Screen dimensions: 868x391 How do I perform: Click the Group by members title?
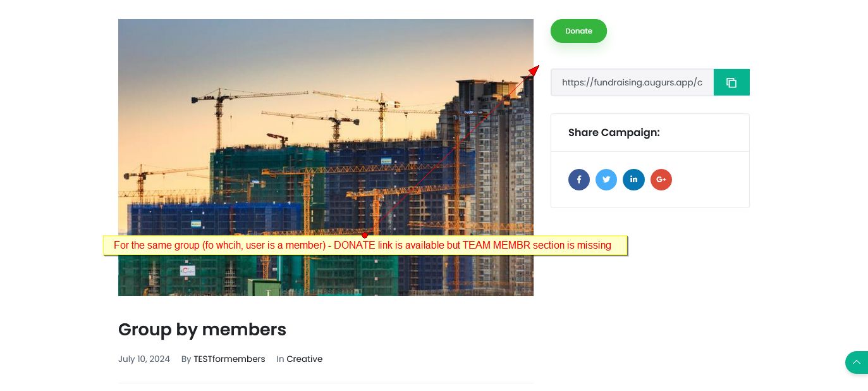pos(202,330)
